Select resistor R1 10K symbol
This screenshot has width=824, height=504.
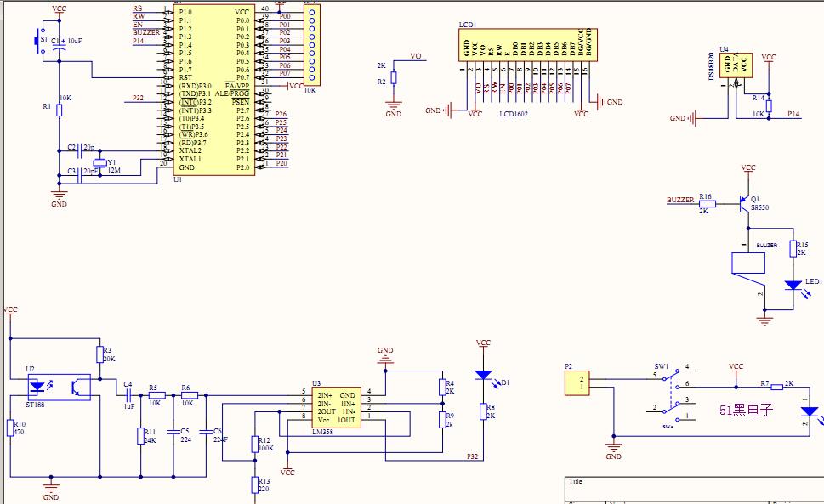[60, 110]
